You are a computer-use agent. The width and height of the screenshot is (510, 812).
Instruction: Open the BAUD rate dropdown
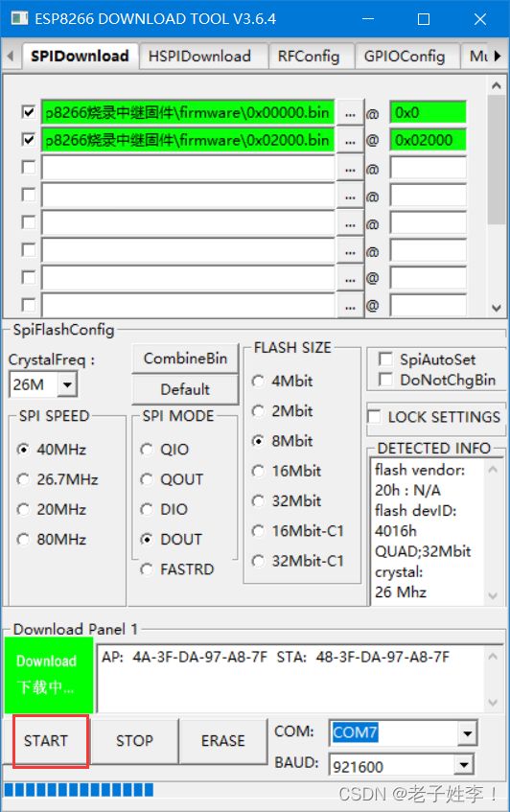click(x=463, y=764)
